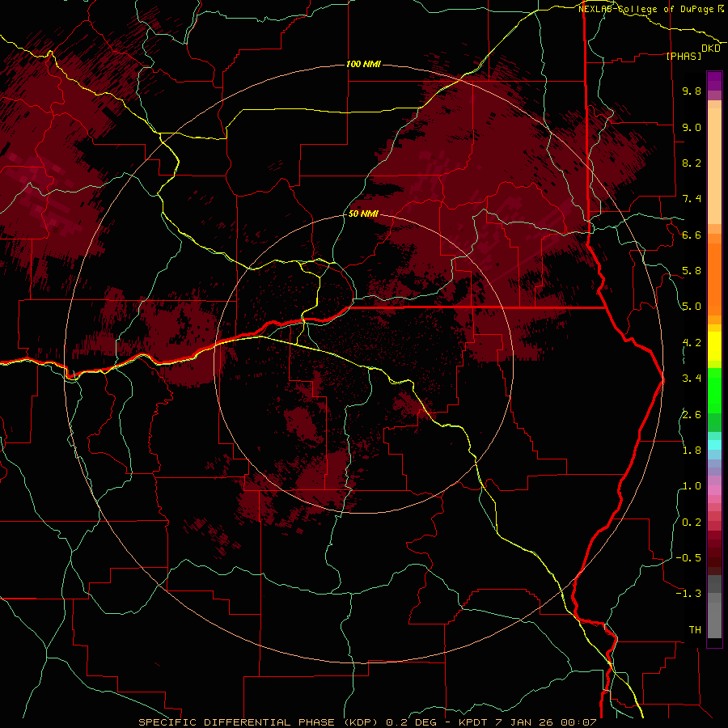Click the 1.0 scale label
This screenshot has height=728, width=728.
tap(692, 486)
